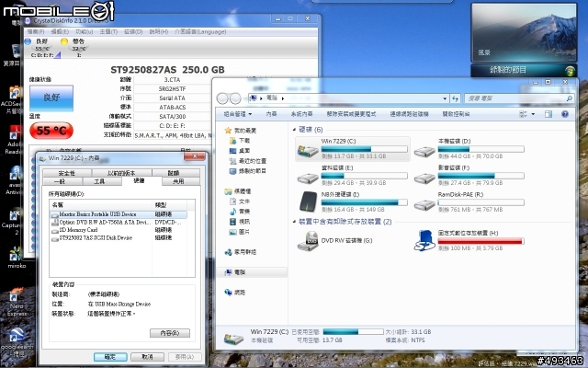This screenshot has height=368, width=588.
Task: Open 主題(T) menu in CrystalDiskInfo
Action: (108, 31)
